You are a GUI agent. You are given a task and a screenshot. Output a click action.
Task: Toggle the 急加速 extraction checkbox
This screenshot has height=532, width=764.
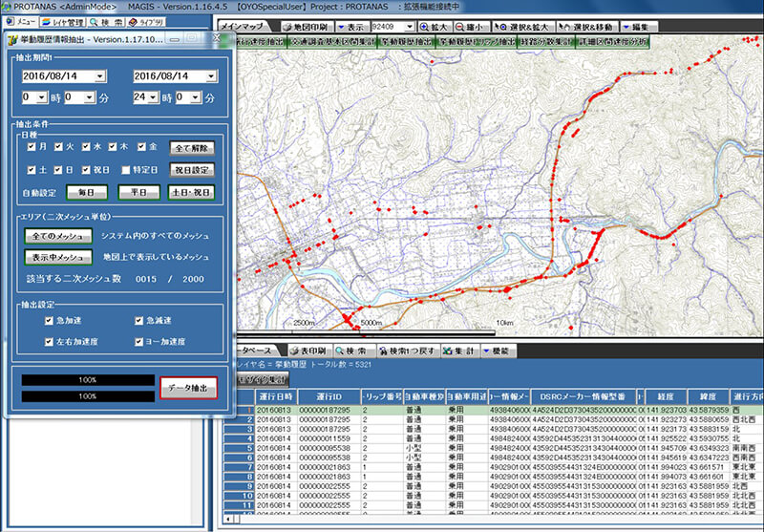[50, 321]
